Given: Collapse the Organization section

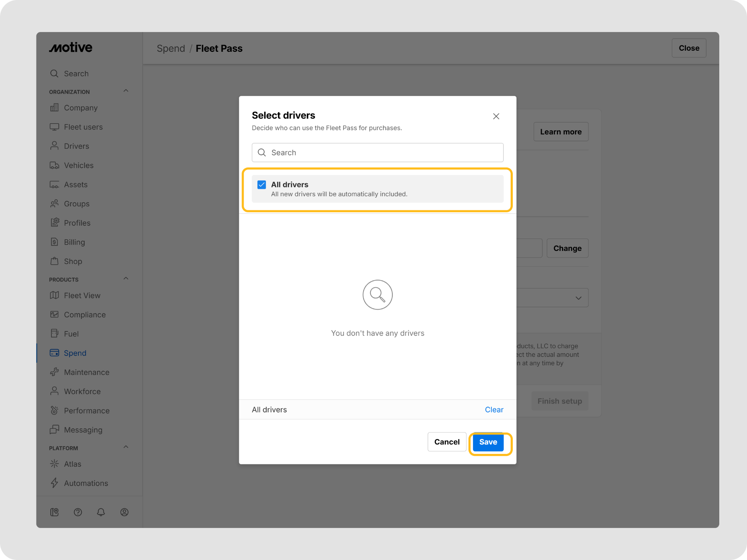Looking at the screenshot, I should (x=126, y=91).
